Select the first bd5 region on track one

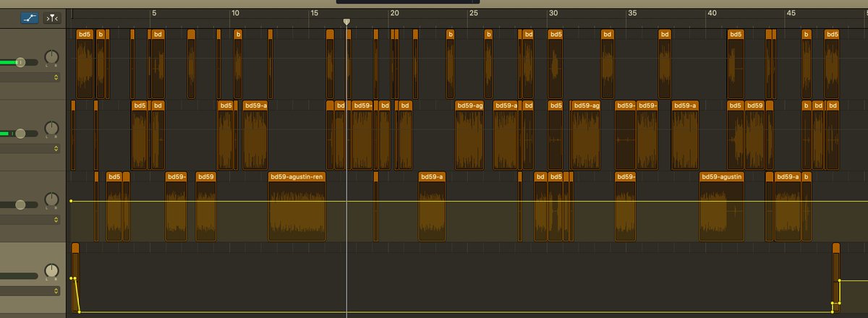(85, 64)
